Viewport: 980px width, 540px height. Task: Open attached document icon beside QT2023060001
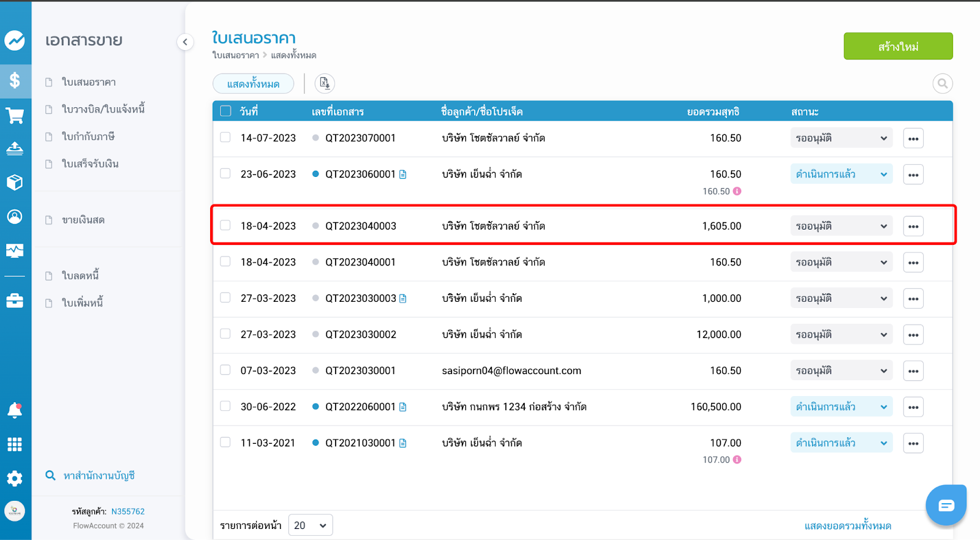point(403,174)
